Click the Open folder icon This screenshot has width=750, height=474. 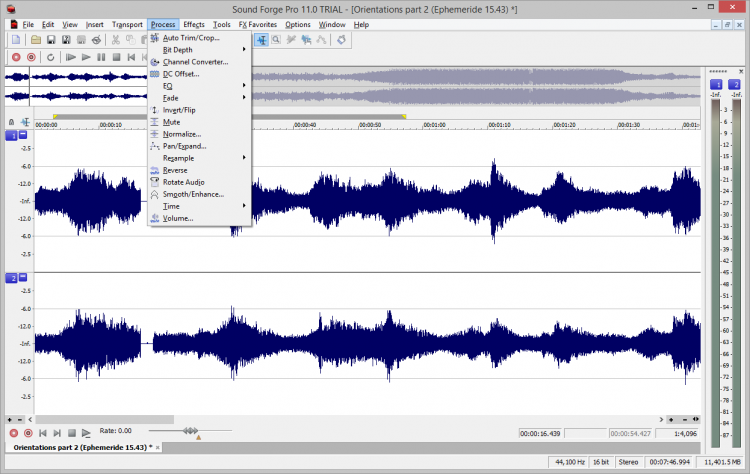click(x=35, y=40)
